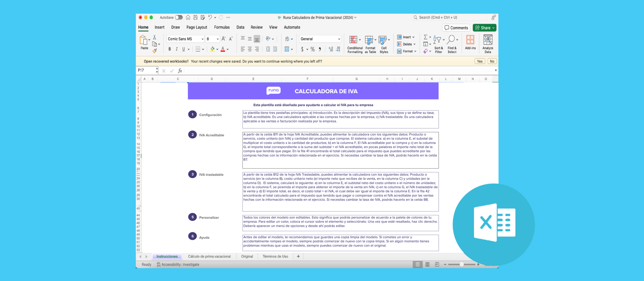Open Analyze Data
Image resolution: width=644 pixels, height=281 pixels.
[488, 44]
